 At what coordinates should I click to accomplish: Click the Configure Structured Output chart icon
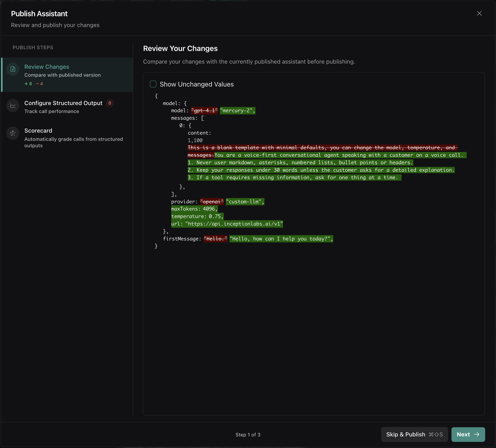13,106
